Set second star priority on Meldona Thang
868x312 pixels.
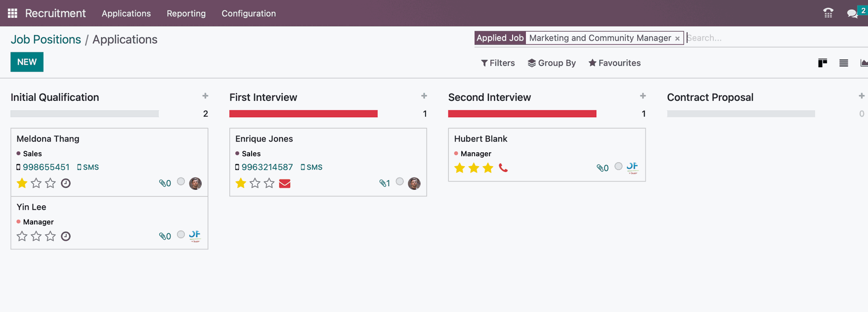point(36,183)
